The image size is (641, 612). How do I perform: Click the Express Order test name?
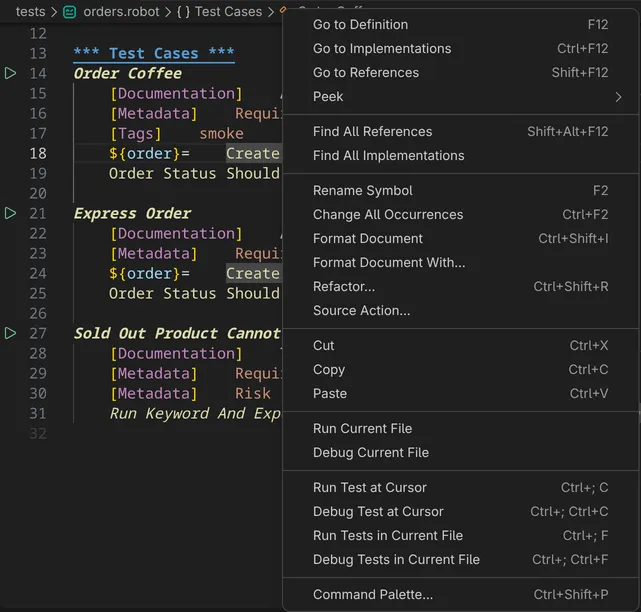[x=132, y=213]
